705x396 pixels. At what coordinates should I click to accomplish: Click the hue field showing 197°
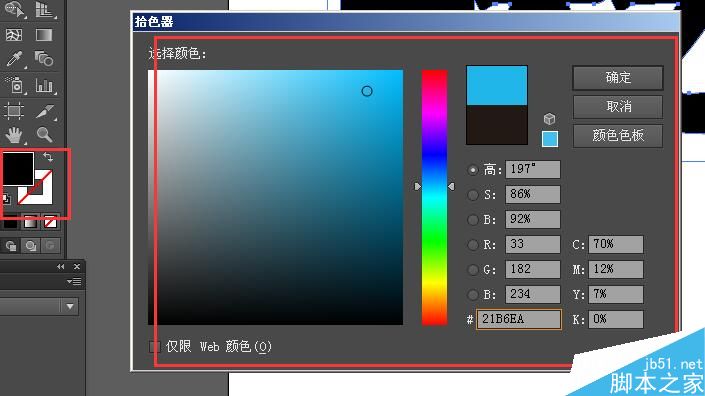(x=533, y=169)
